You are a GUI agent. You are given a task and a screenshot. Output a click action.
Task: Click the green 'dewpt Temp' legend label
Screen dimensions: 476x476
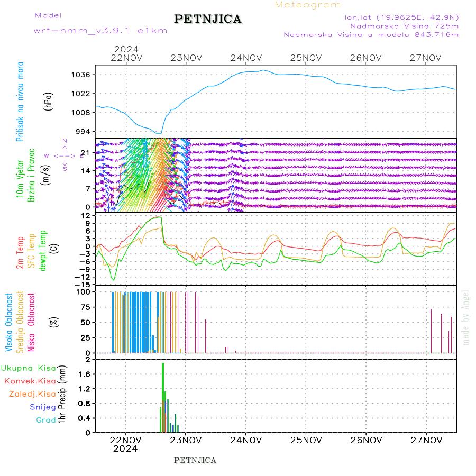pos(42,251)
